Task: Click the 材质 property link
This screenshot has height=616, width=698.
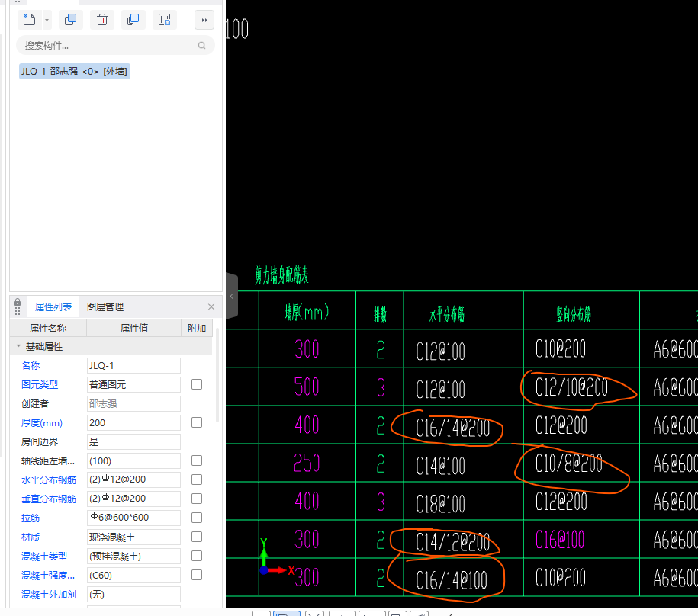Action: click(31, 537)
